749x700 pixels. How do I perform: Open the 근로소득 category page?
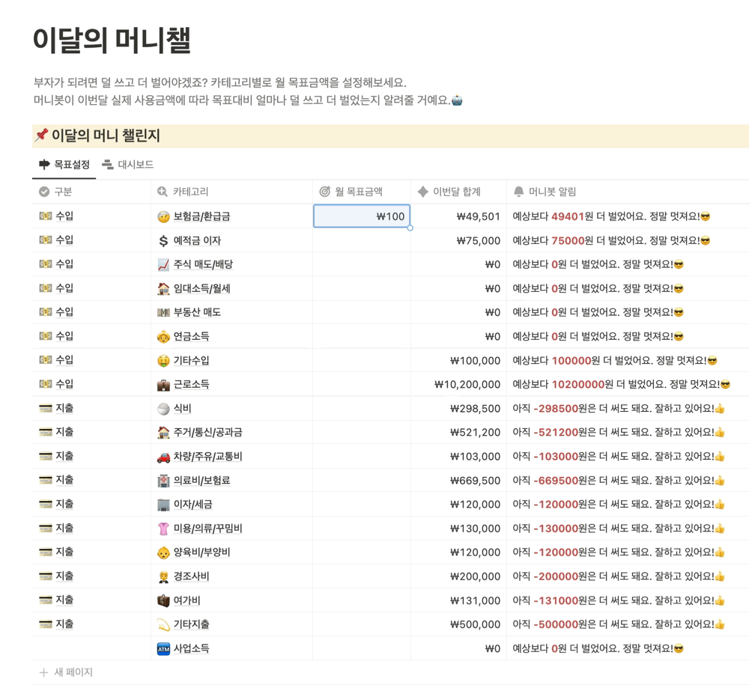(191, 384)
